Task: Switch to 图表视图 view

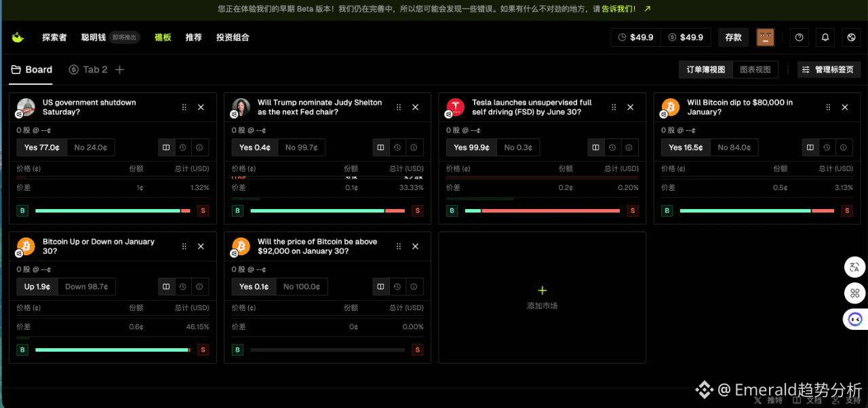Action: coord(755,69)
